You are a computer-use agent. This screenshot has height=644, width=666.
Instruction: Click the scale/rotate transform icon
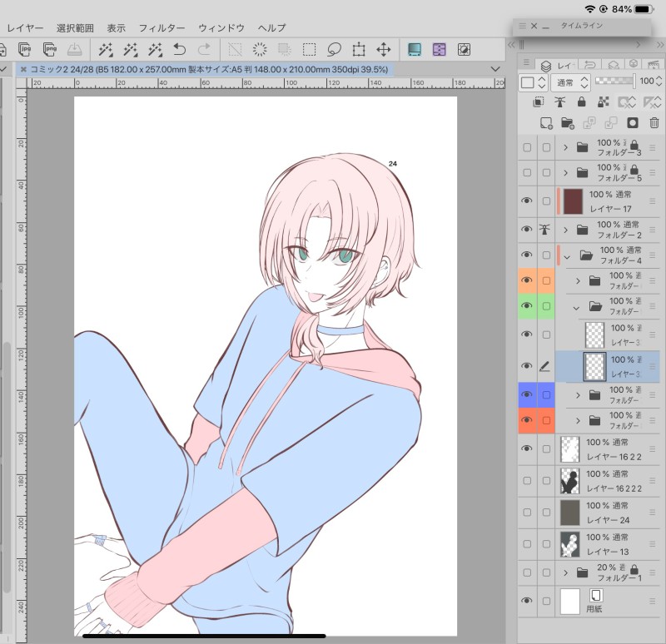(x=359, y=50)
